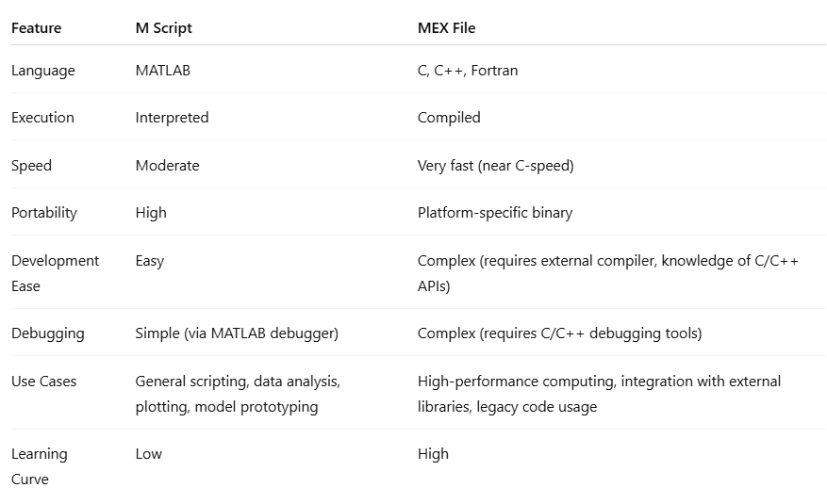Click the "Very fast (near C-speed)" cell

click(495, 166)
